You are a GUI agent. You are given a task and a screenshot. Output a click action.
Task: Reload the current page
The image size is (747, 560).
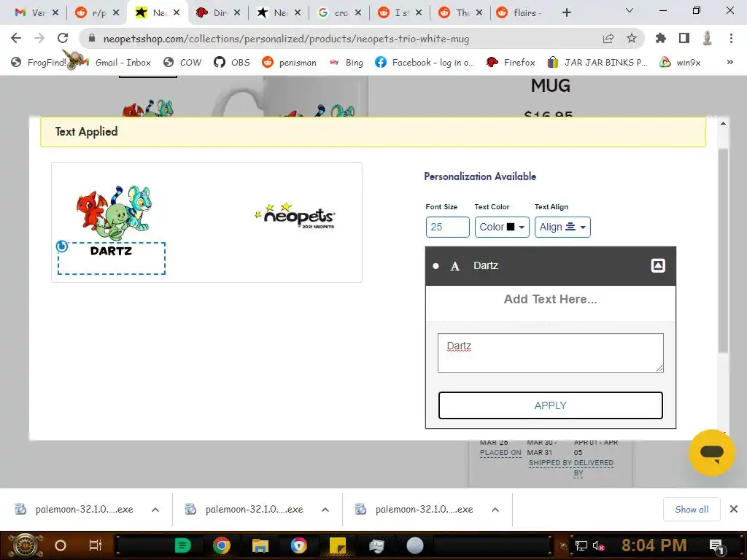(63, 38)
